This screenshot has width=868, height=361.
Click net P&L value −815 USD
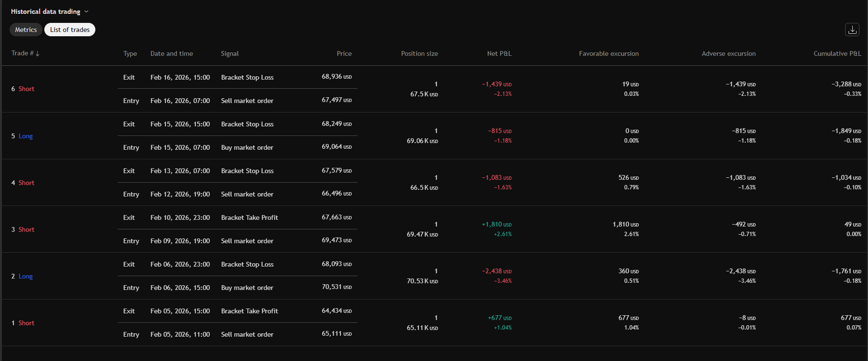(500, 131)
